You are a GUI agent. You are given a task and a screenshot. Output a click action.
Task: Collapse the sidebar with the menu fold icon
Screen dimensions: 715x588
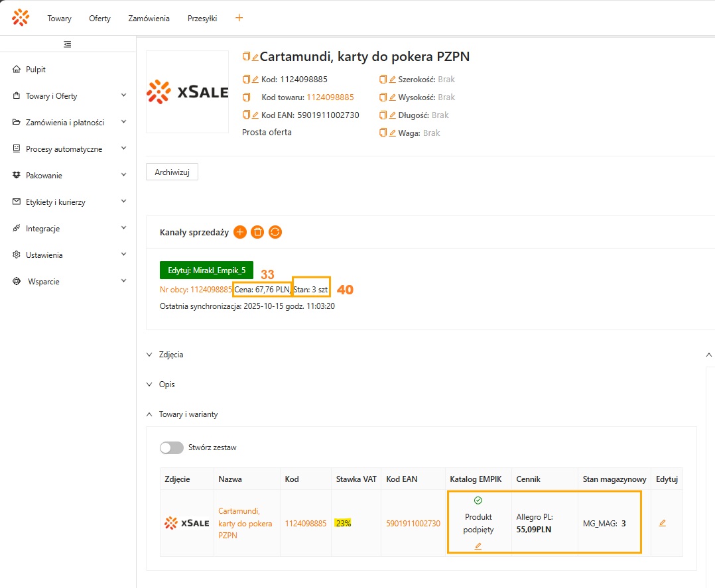click(68, 44)
